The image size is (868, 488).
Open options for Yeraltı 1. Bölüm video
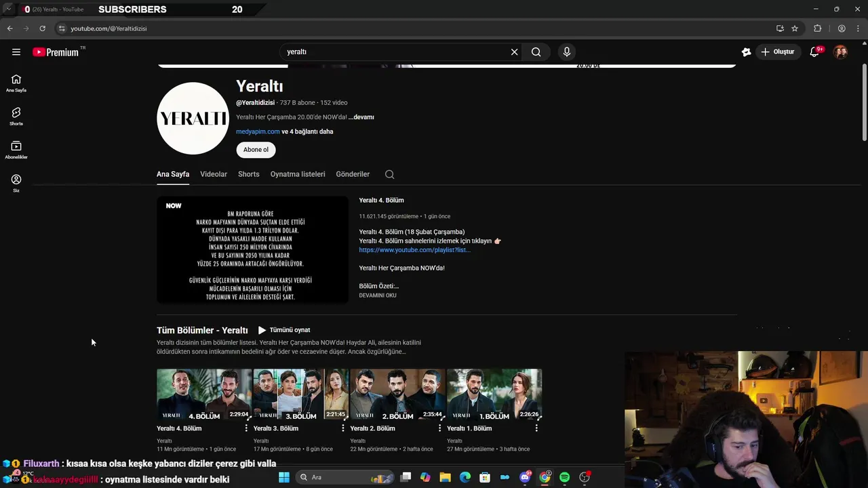click(x=536, y=428)
